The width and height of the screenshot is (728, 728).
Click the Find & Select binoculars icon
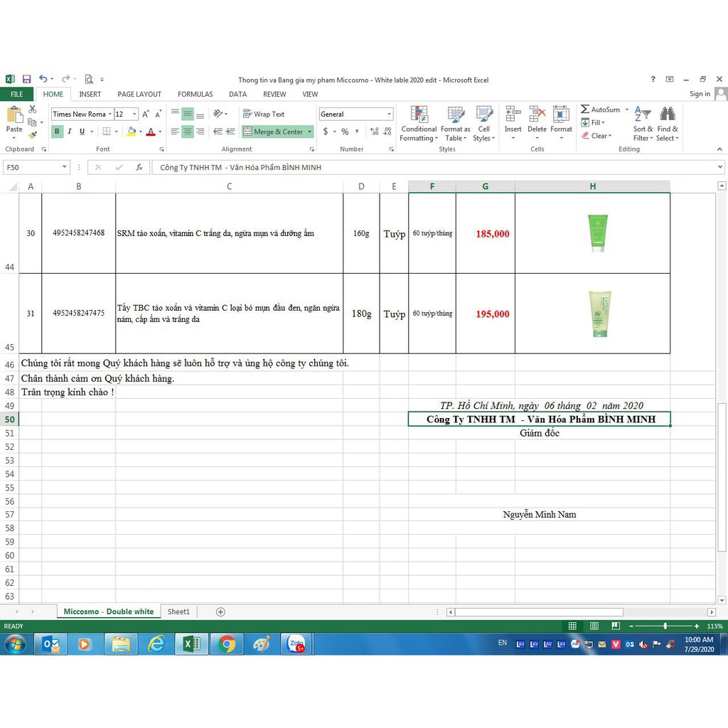[x=668, y=114]
